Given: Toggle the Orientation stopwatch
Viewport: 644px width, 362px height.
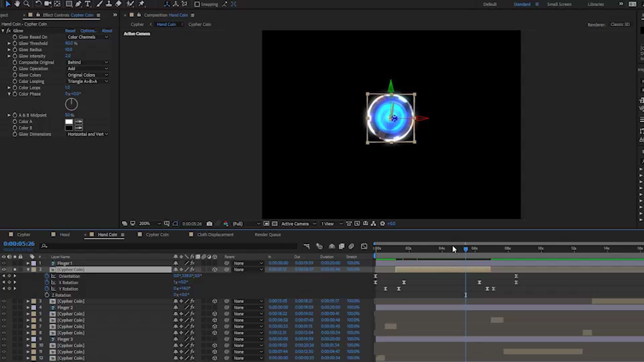Looking at the screenshot, I should pos(47,276).
